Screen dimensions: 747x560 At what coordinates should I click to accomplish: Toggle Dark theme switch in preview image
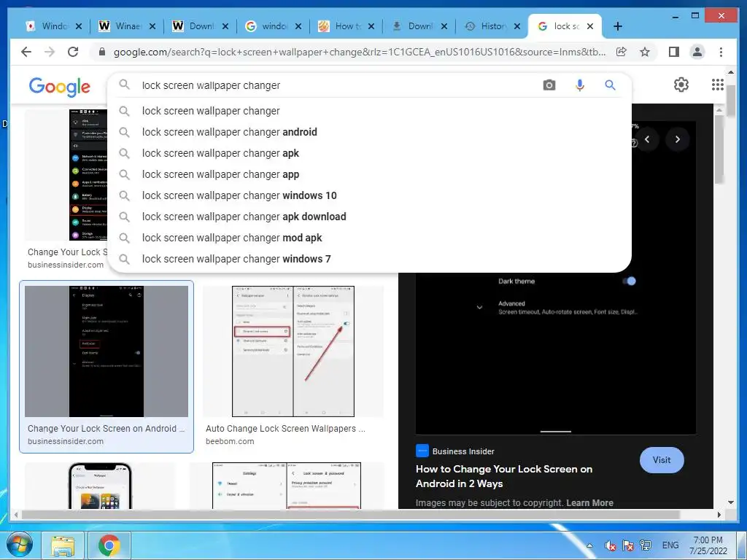pyautogui.click(x=630, y=281)
